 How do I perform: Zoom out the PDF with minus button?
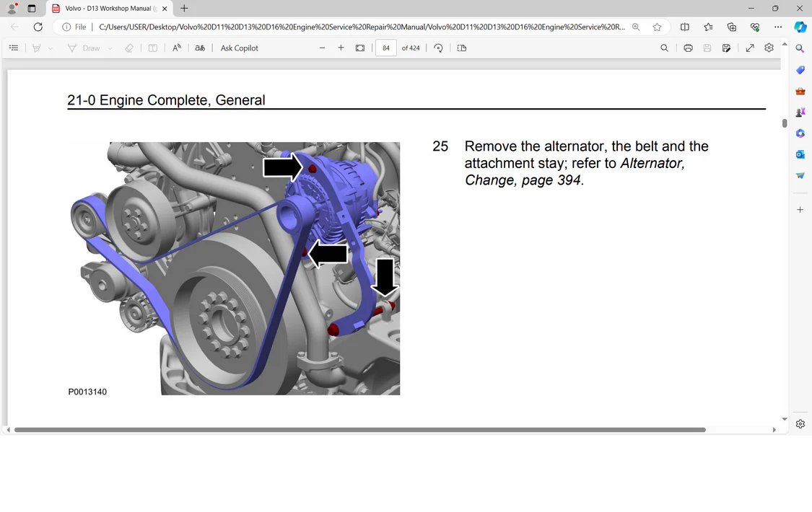pos(322,48)
